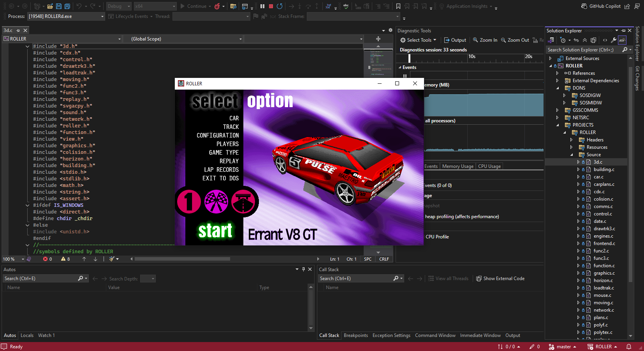Open the Immediate Window tab
The height and width of the screenshot is (351, 644).
[x=480, y=335]
